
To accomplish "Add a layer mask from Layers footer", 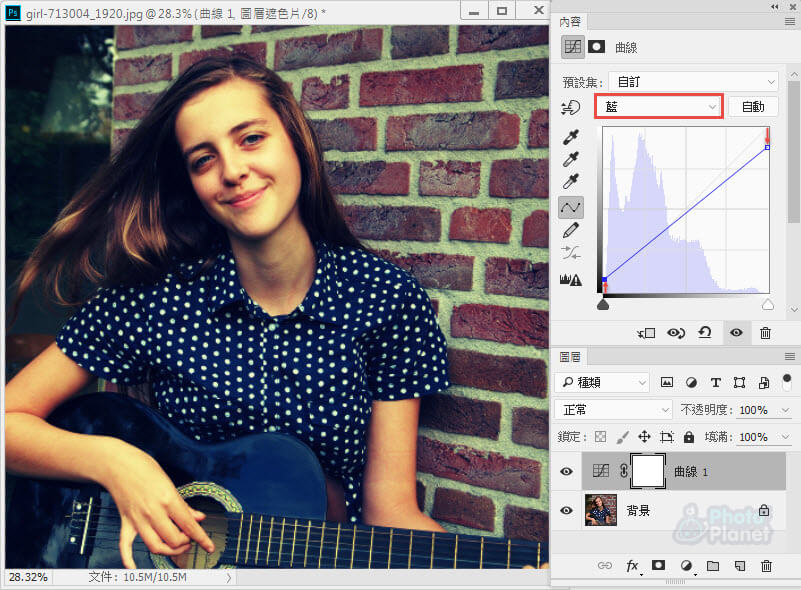I will coord(658,565).
